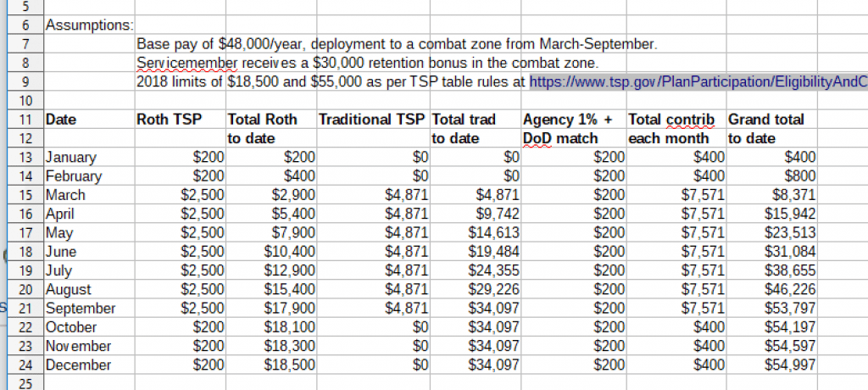Select row header 6
Image resolution: width=868 pixels, height=390 pixels.
[23, 25]
